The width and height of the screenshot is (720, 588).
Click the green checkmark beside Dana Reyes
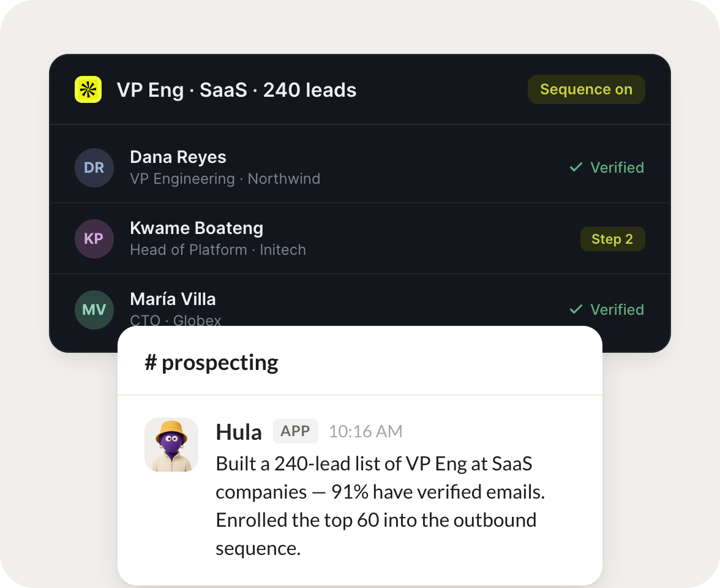pyautogui.click(x=576, y=167)
